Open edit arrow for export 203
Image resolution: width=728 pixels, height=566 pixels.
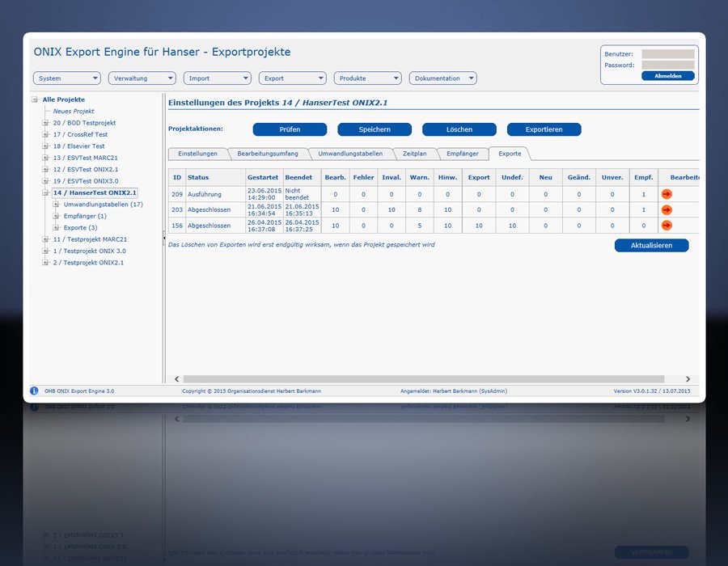tap(667, 209)
